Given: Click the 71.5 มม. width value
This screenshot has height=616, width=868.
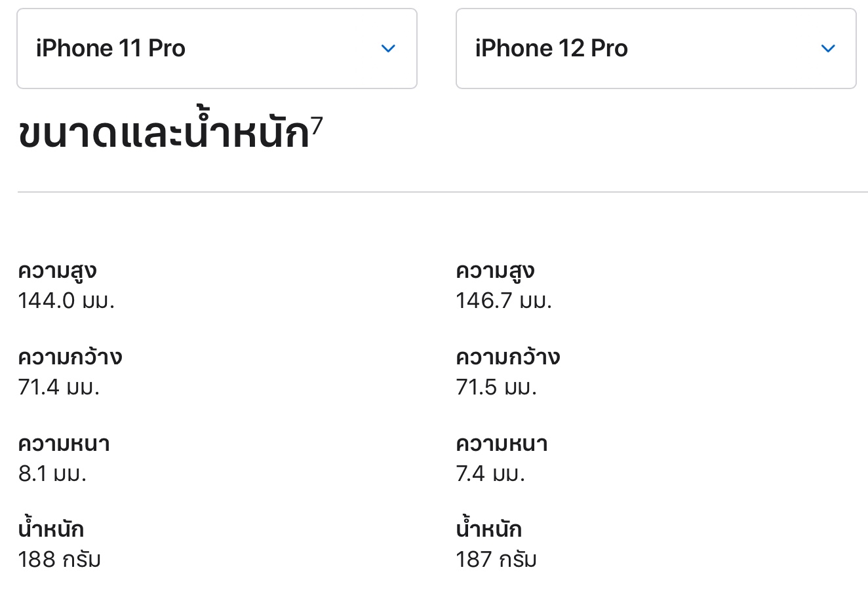Looking at the screenshot, I should coord(496,387).
